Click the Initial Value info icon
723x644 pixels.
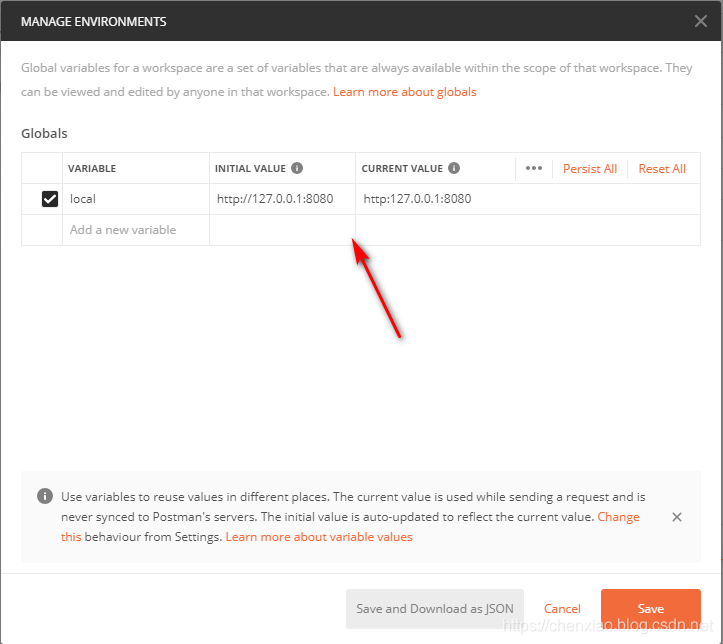[297, 168]
